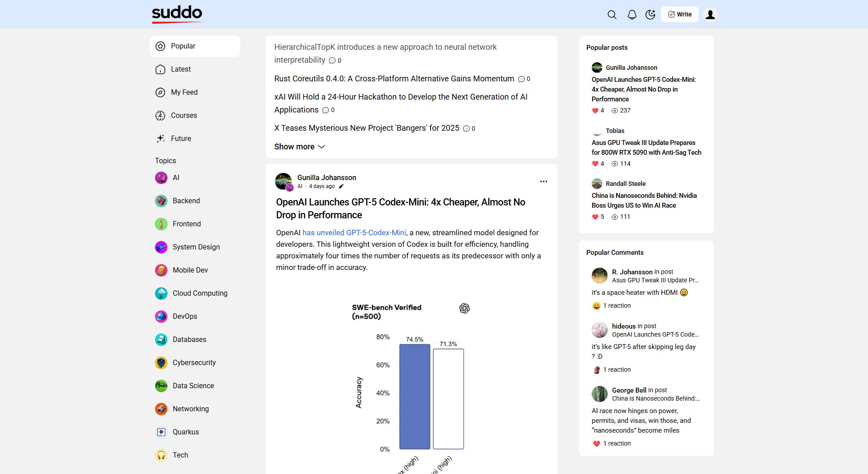Like Gunilla Johansson's GPT-5 Codex-Mini post

coord(595,110)
